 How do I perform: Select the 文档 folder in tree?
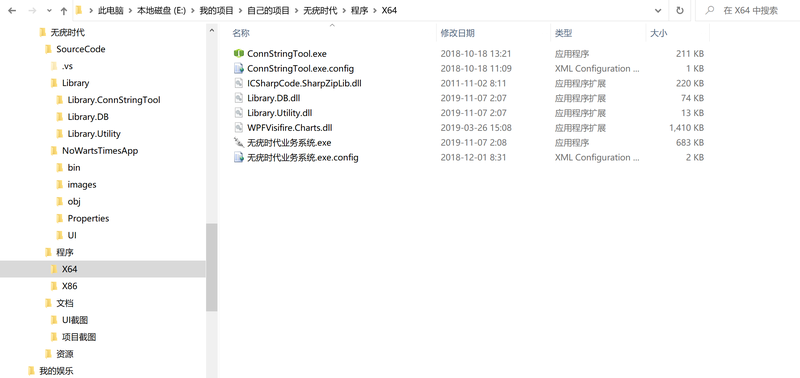(x=65, y=303)
